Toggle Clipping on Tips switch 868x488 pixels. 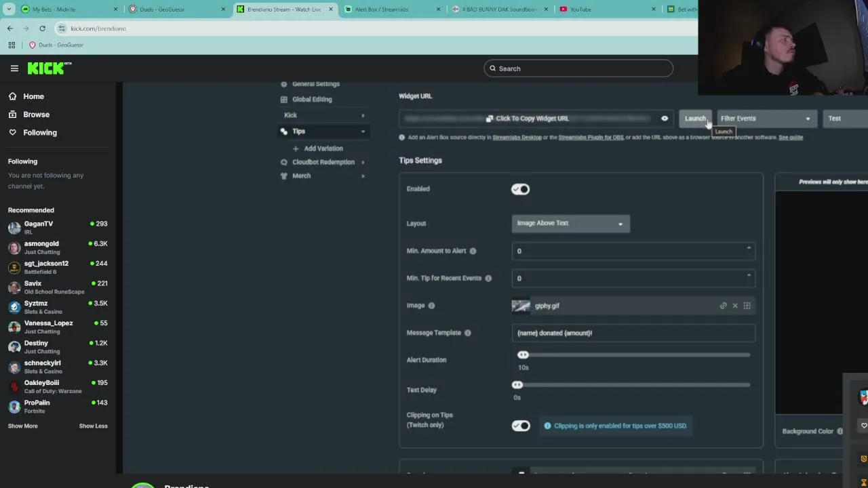pyautogui.click(x=521, y=426)
